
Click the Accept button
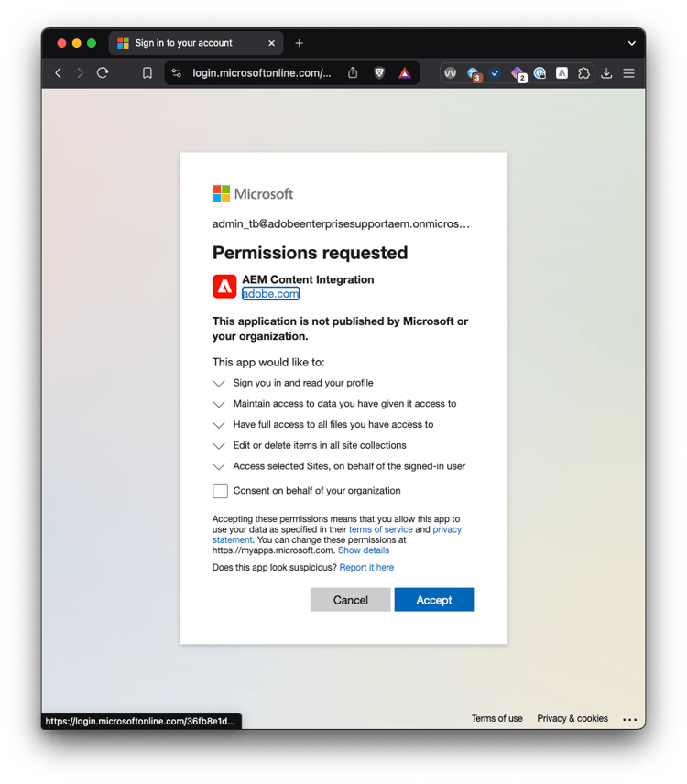(434, 600)
